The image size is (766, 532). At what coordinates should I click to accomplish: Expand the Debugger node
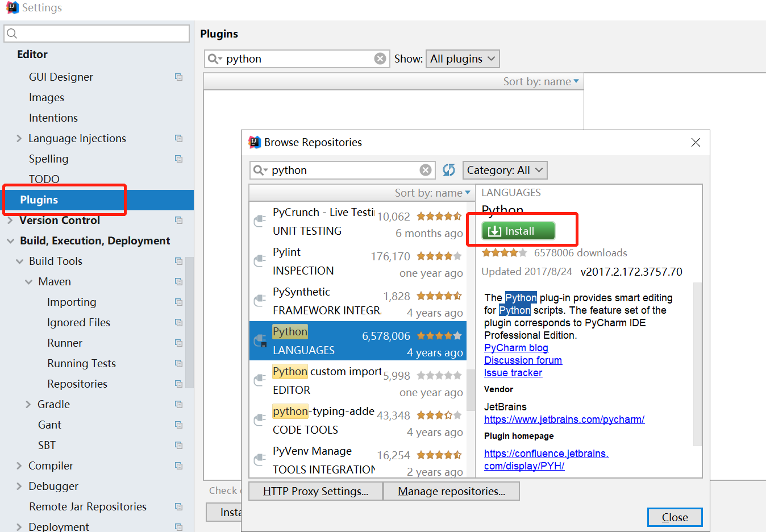[x=19, y=486]
